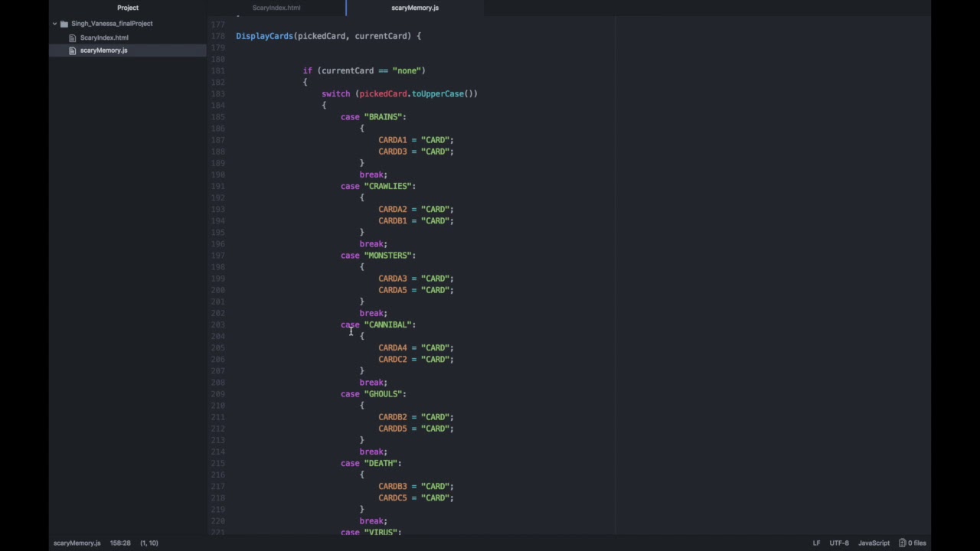Click the "BRAINS" case label
Screen dimensions: 980x551
click(x=383, y=117)
